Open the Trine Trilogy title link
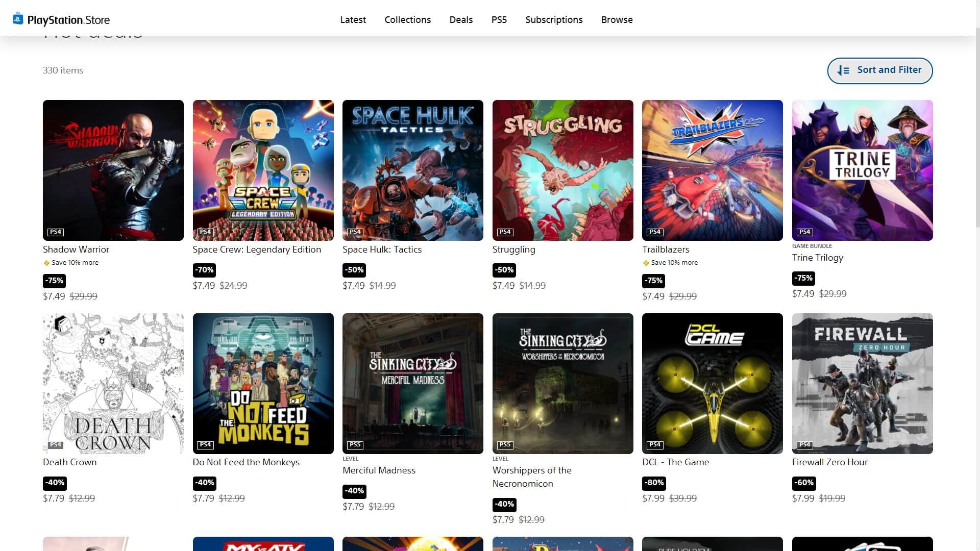The width and height of the screenshot is (980, 551). (x=817, y=258)
